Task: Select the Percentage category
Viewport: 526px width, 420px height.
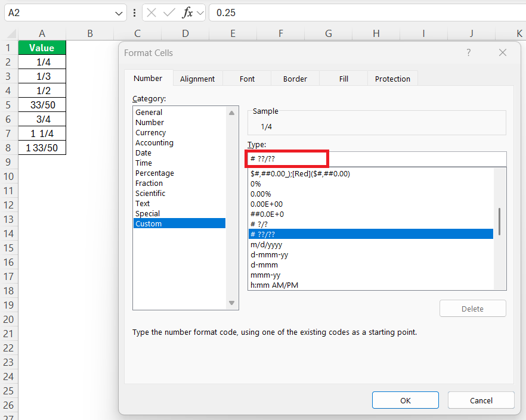Action: pos(180,173)
